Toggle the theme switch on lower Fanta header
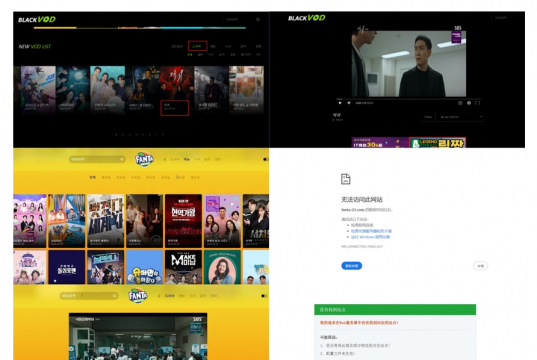Viewport: 537px width, 360px height. pos(264,296)
